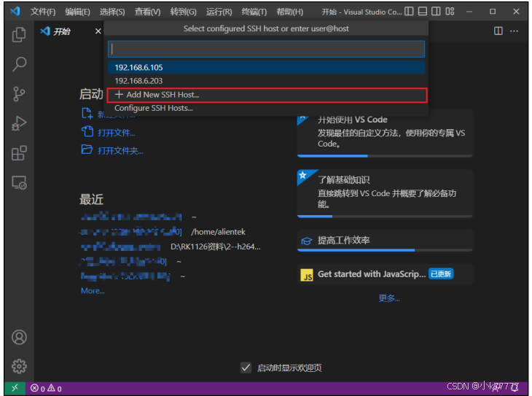Click the 打开文件夹 folder icon
Viewport: 532px width, 396px height.
pos(87,150)
